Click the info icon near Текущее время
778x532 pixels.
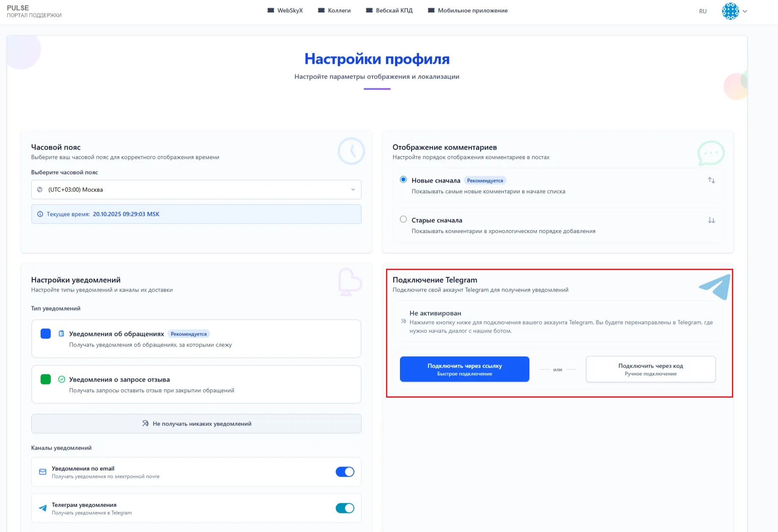pos(40,214)
